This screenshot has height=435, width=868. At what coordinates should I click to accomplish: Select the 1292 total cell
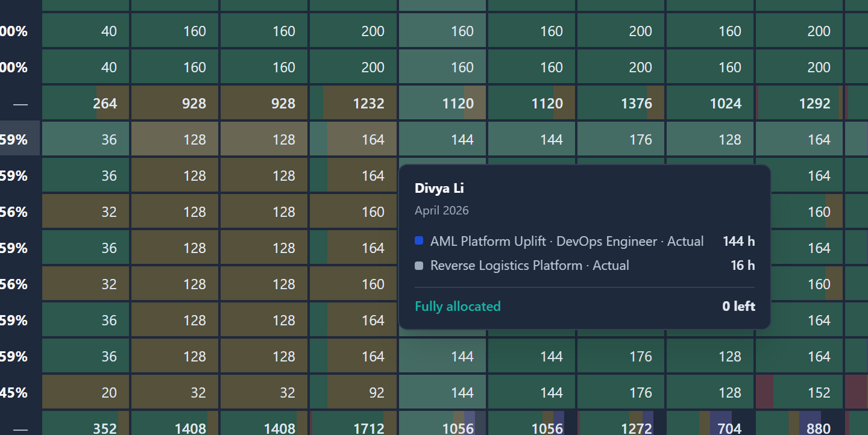(799, 103)
